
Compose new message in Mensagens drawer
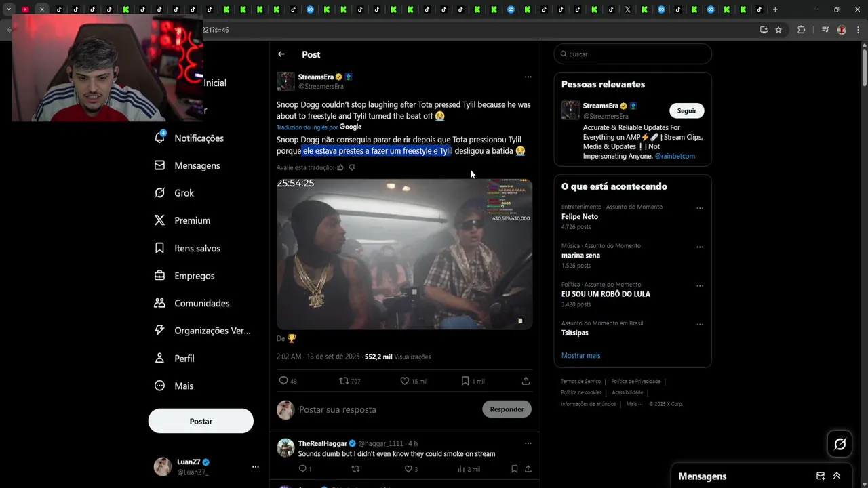(820, 476)
